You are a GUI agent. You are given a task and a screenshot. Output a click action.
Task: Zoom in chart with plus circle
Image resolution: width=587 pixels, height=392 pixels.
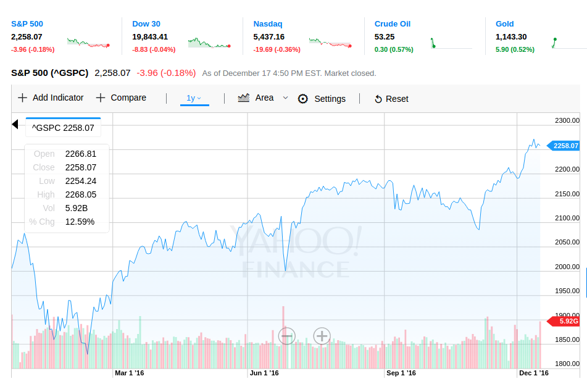pyautogui.click(x=322, y=336)
